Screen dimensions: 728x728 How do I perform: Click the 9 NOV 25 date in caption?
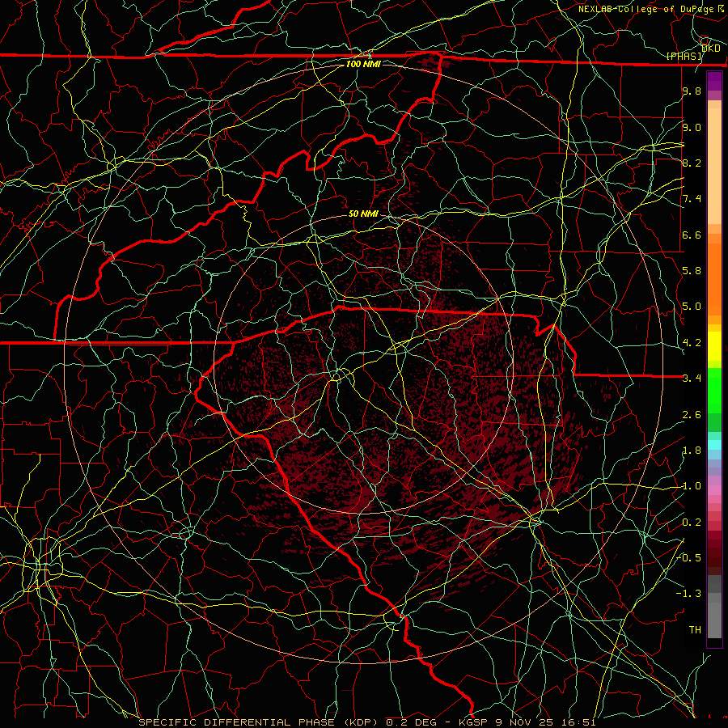[523, 722]
